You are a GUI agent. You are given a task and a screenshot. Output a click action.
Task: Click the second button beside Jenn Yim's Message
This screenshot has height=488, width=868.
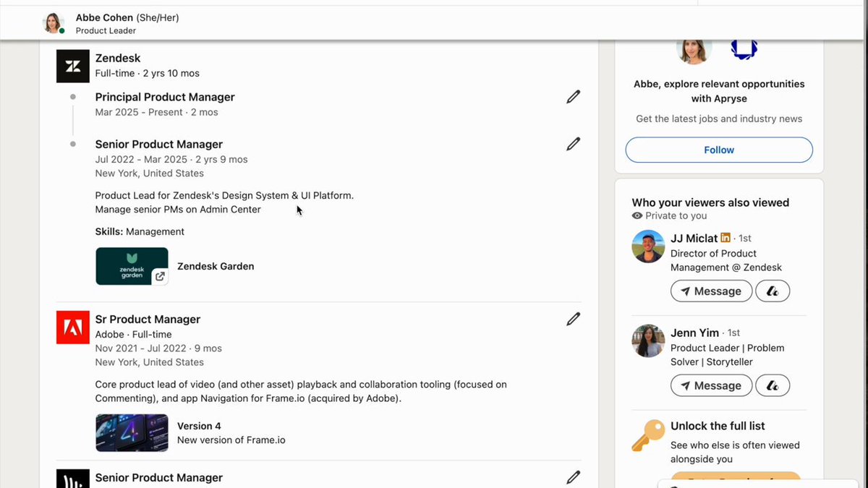(x=773, y=385)
